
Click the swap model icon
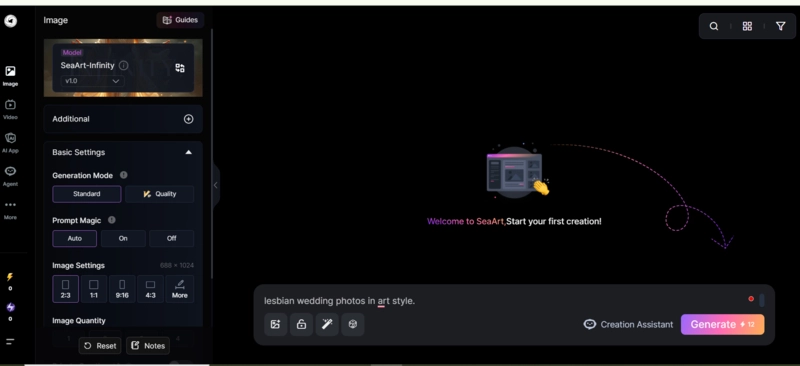(180, 68)
